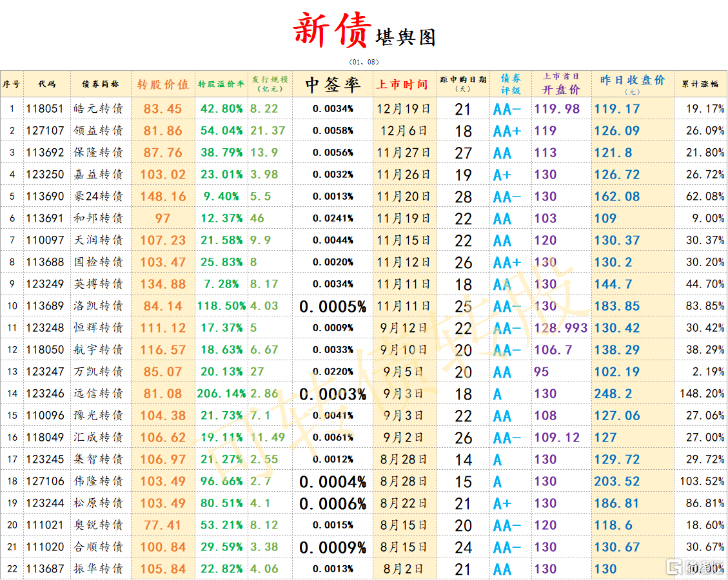Click closing price 248.2
The height and width of the screenshot is (580, 728).
[x=613, y=394]
